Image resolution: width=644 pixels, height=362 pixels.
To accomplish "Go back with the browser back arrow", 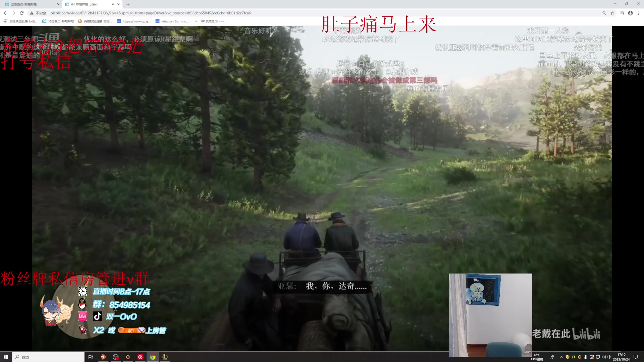I will pyautogui.click(x=5, y=13).
